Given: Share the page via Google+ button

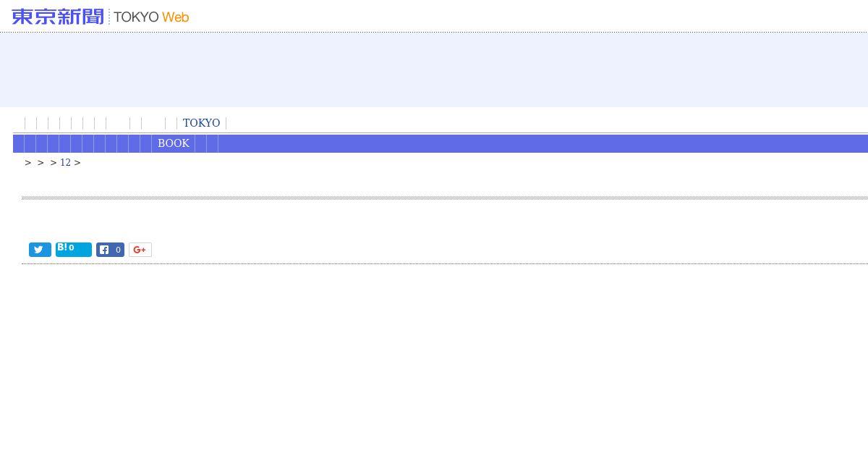Looking at the screenshot, I should coord(140,250).
